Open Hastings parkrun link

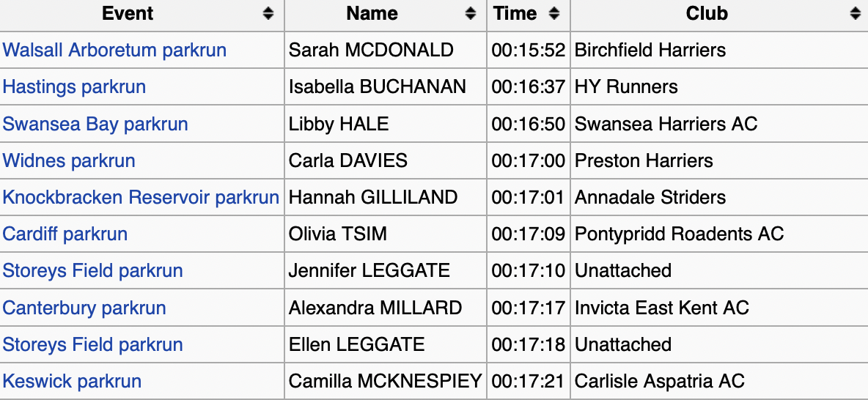(x=74, y=87)
